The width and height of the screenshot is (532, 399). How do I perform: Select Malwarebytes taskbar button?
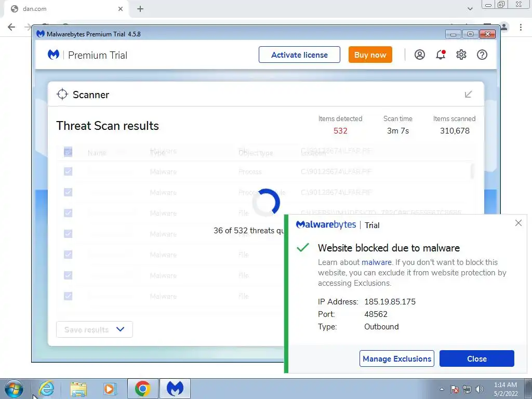[175, 389]
